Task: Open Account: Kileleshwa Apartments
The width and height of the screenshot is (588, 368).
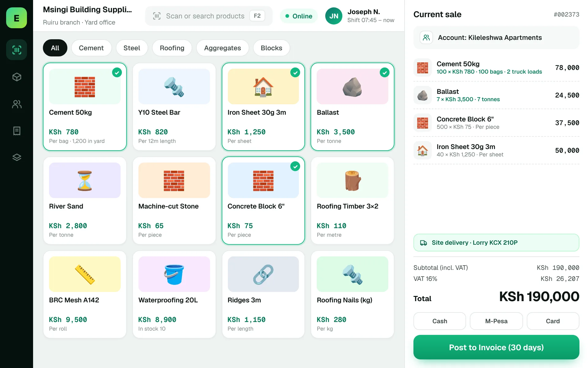Action: pyautogui.click(x=496, y=37)
